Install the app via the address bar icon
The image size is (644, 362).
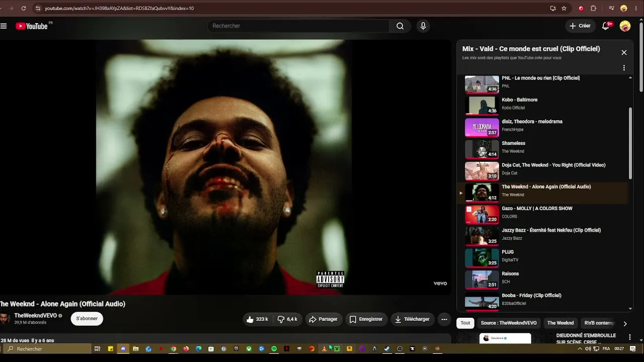[x=553, y=8]
